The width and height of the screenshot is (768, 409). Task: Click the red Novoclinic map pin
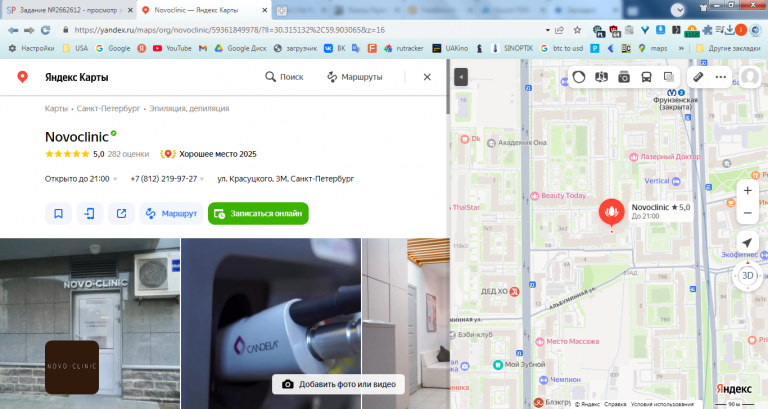611,213
